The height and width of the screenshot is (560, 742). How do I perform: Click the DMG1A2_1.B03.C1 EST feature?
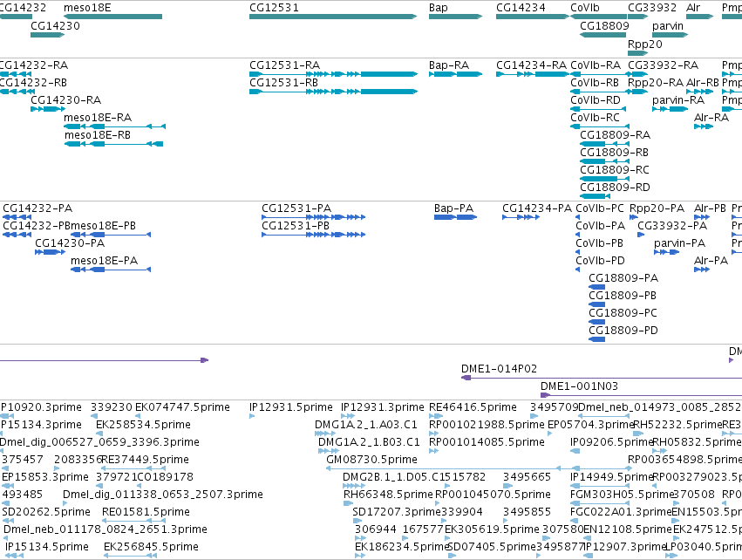point(329,451)
